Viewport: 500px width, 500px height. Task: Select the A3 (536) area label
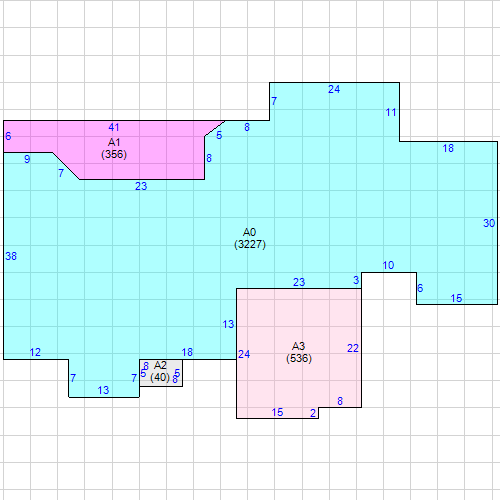(x=299, y=352)
